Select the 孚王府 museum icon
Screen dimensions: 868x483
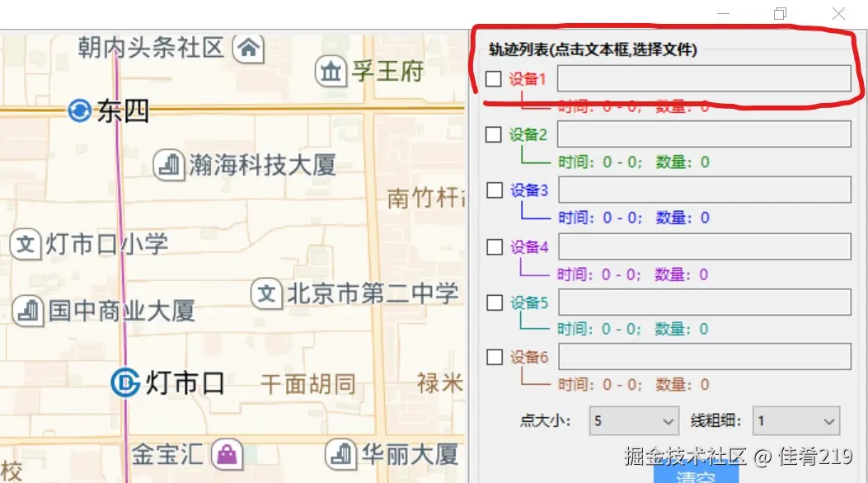coord(331,73)
